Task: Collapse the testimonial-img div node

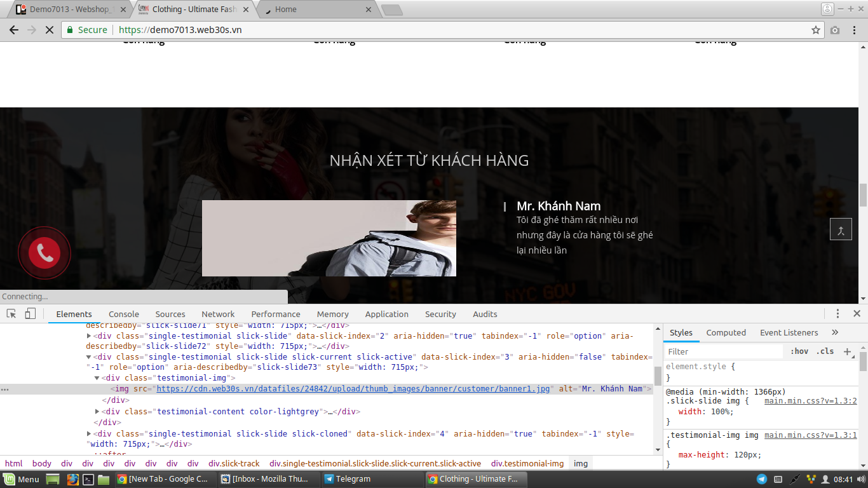Action: click(x=97, y=378)
